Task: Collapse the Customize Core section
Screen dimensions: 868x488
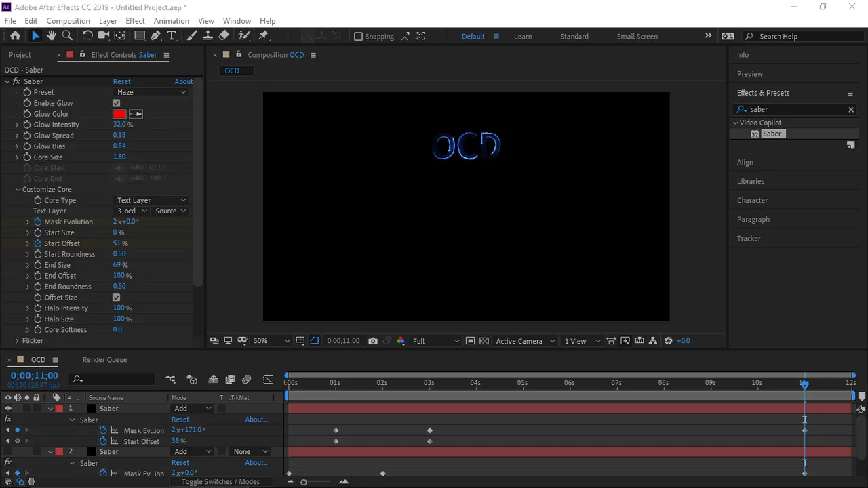Action: click(x=18, y=190)
